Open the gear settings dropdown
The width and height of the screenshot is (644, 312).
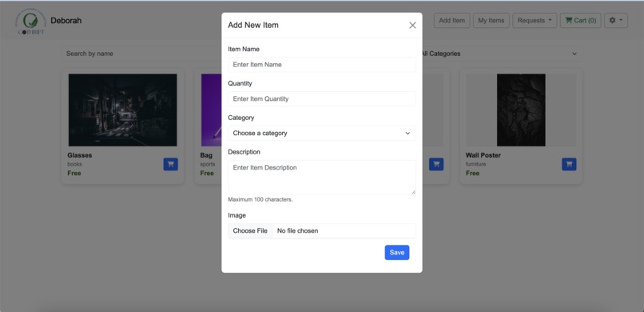click(x=616, y=21)
